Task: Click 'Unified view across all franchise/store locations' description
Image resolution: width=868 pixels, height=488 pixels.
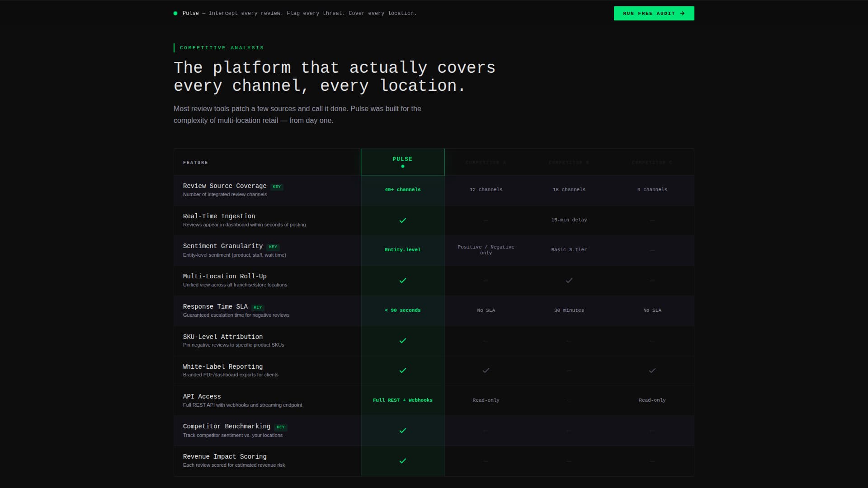Action: tap(235, 285)
